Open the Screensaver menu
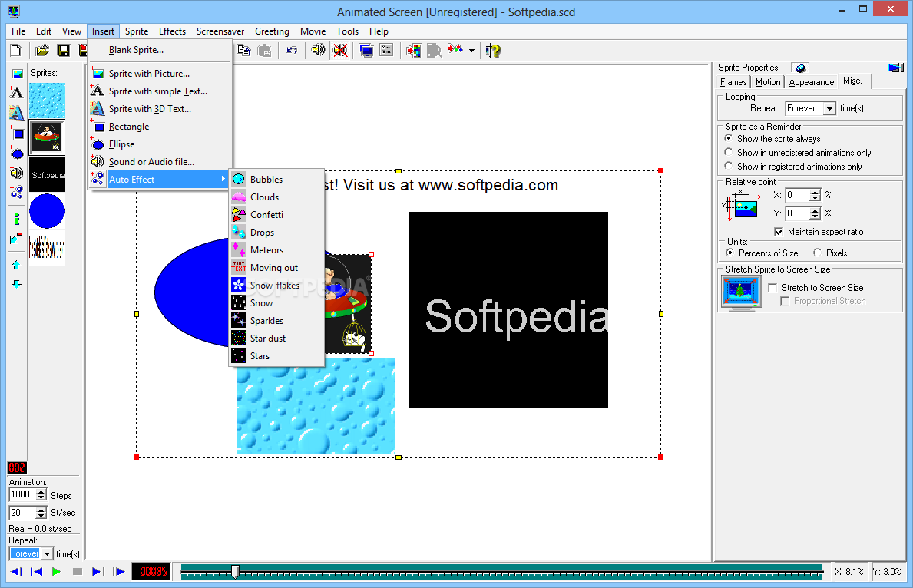Viewport: 913px width, 588px height. click(x=220, y=31)
